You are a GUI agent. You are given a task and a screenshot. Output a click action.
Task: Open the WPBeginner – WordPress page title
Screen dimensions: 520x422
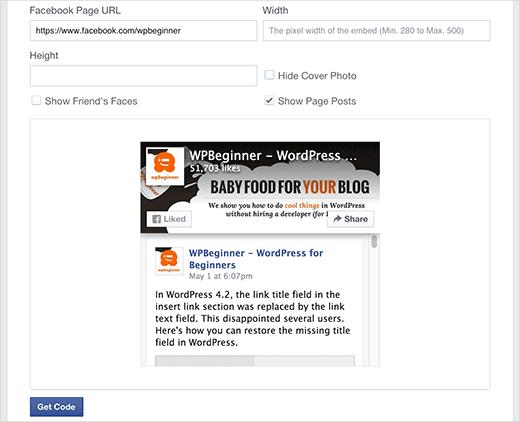click(273, 156)
